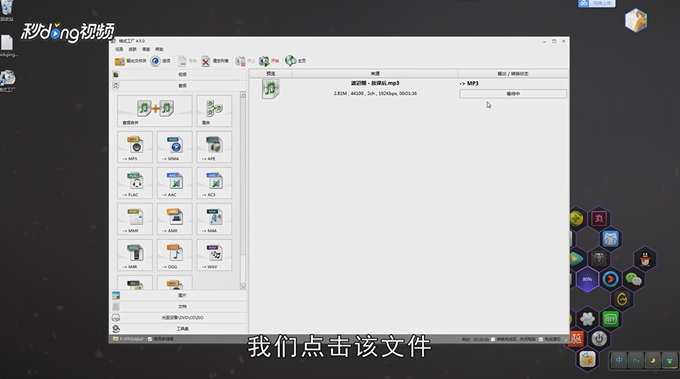Open the Task menu
This screenshot has height=379, width=680.
pos(119,49)
